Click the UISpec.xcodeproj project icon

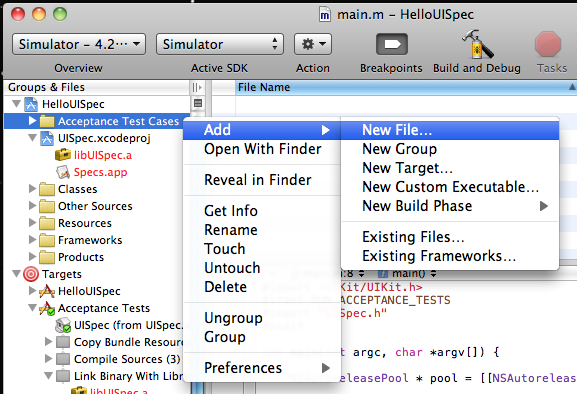[x=47, y=138]
